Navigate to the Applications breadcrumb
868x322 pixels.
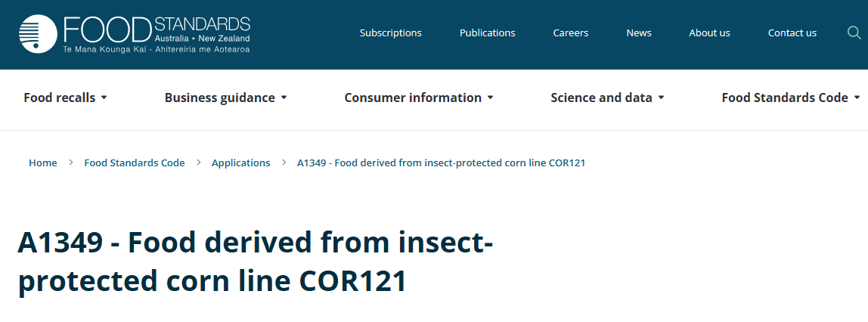(x=240, y=163)
